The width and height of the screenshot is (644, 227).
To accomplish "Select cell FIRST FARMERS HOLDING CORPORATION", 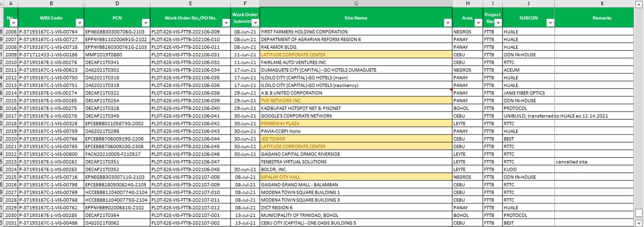I will [x=356, y=32].
